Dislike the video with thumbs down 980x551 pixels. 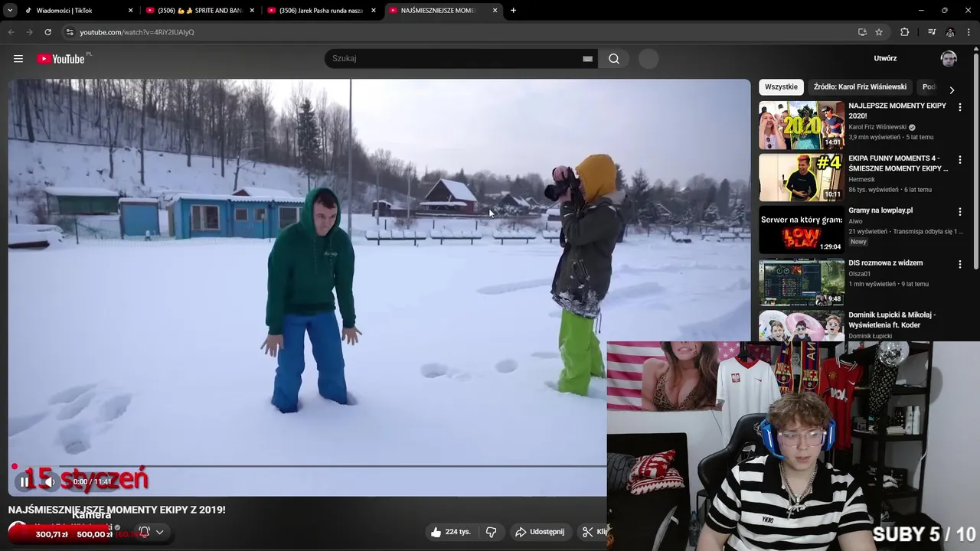click(492, 532)
